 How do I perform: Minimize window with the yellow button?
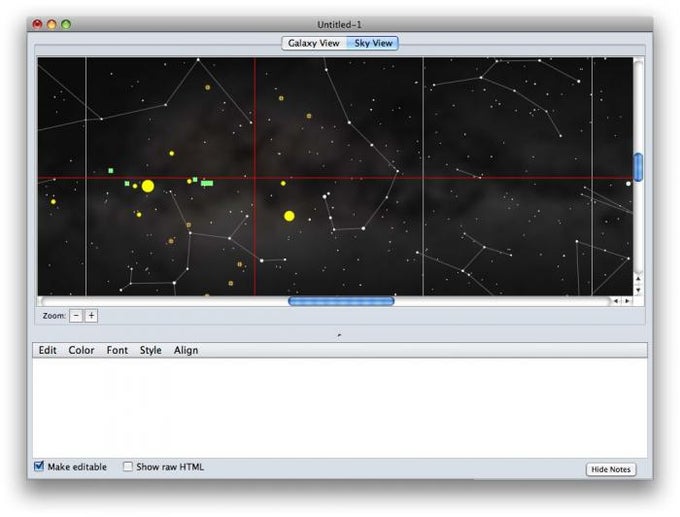pyautogui.click(x=52, y=24)
